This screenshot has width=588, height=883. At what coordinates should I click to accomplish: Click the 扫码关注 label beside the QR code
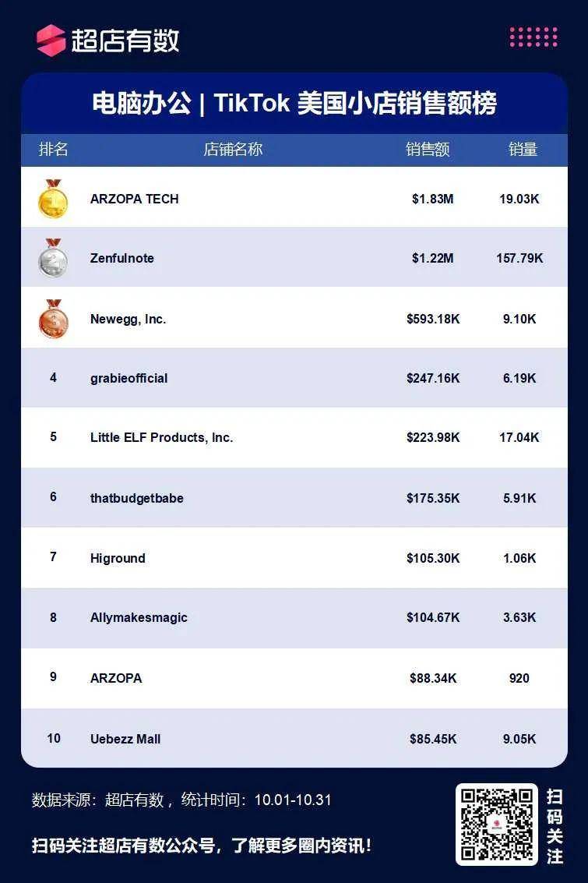tap(555, 826)
